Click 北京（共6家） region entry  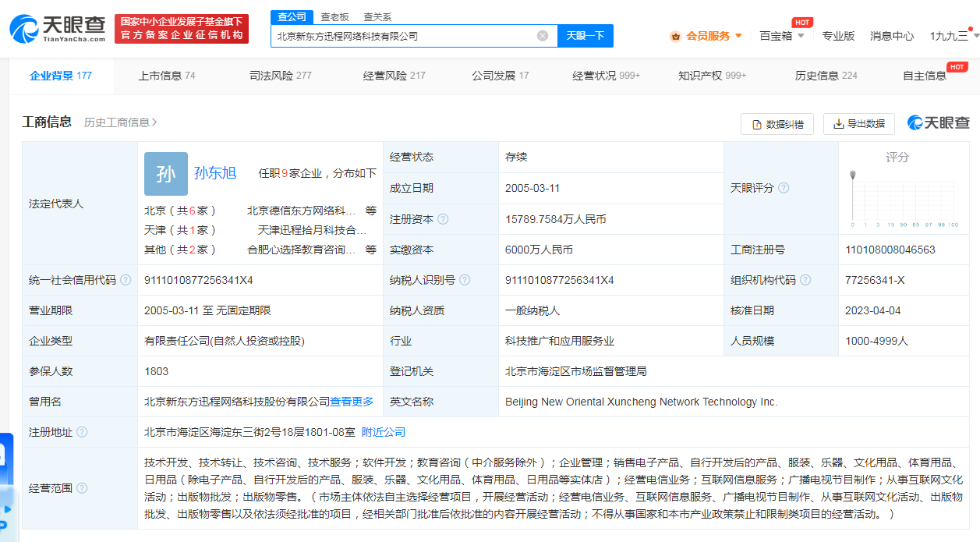[180, 211]
